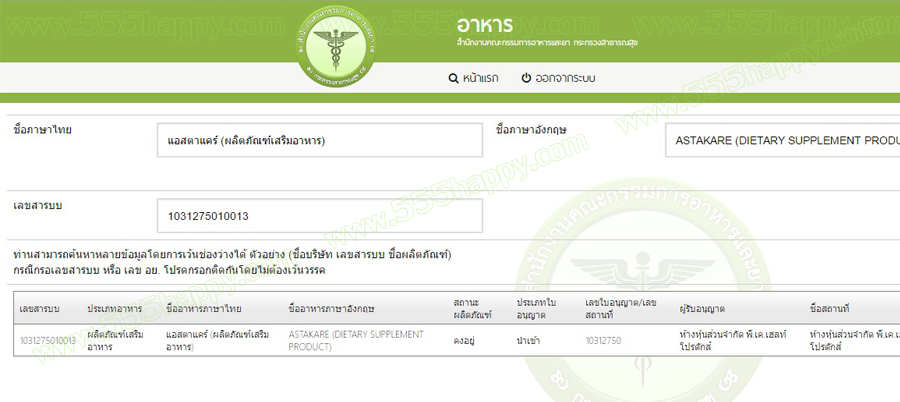Click the ชื่อภาษาไทย field label
Viewport: 900px width, 402px height.
pyautogui.click(x=42, y=130)
